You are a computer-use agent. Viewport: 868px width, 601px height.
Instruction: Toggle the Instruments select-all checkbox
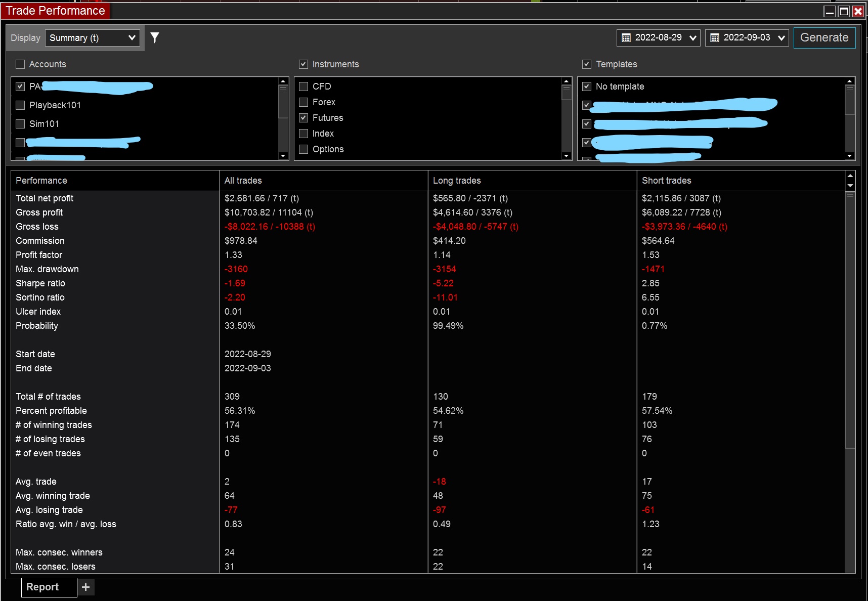[303, 64]
